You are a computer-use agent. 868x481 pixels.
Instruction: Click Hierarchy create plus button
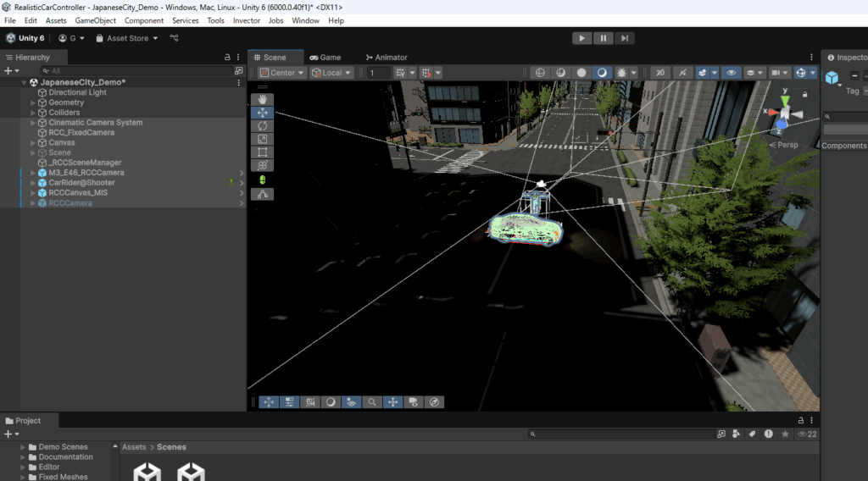pyautogui.click(x=12, y=71)
